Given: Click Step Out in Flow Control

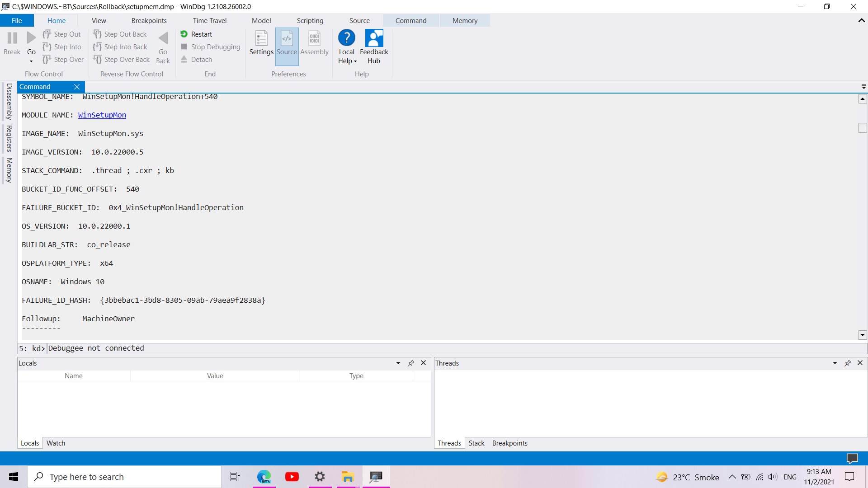Looking at the screenshot, I should click(x=62, y=34).
